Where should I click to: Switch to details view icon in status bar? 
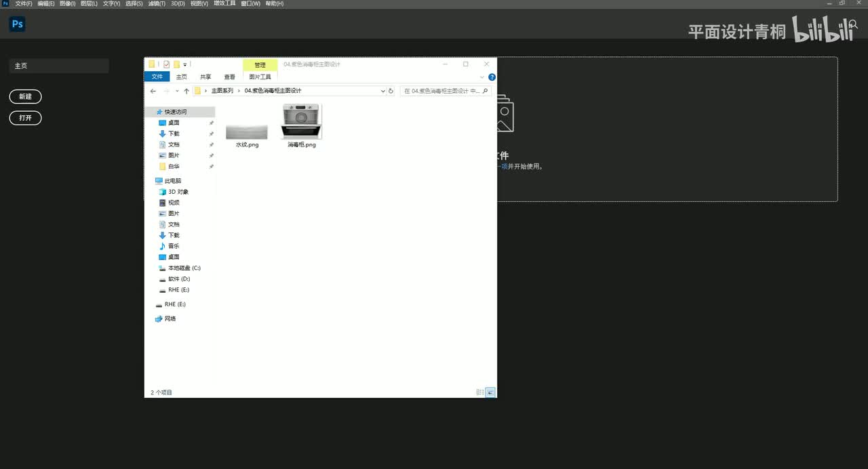point(480,392)
